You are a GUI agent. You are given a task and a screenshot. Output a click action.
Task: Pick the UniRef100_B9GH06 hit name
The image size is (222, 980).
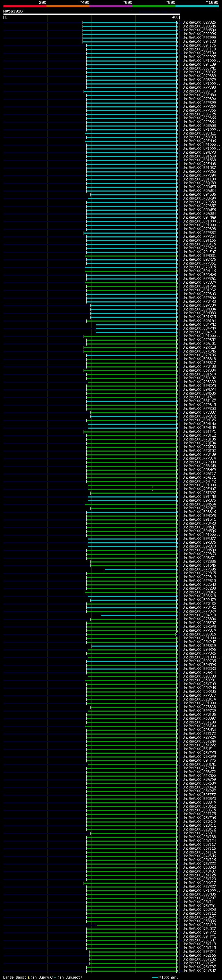(199, 275)
